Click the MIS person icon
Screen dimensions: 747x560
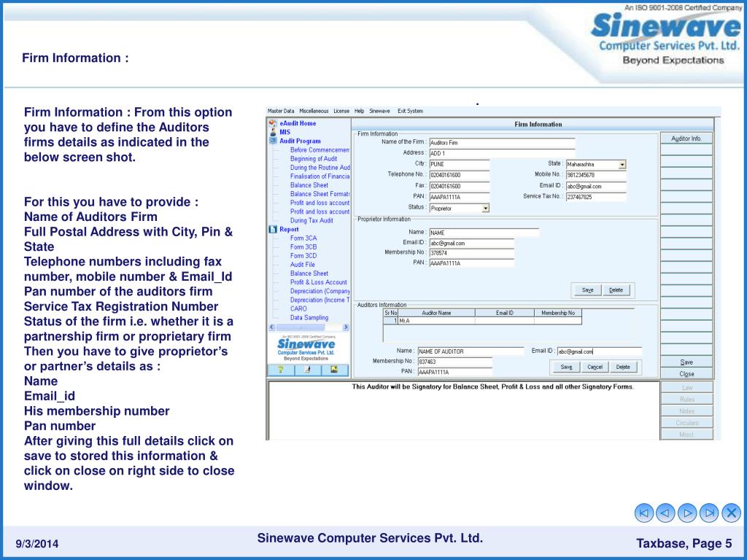tap(273, 133)
